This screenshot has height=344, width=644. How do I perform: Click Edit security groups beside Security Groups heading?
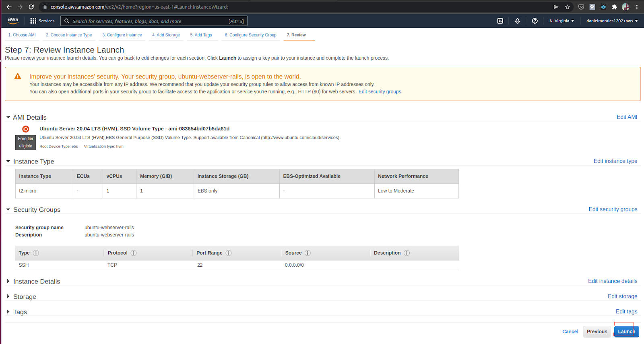(x=613, y=209)
